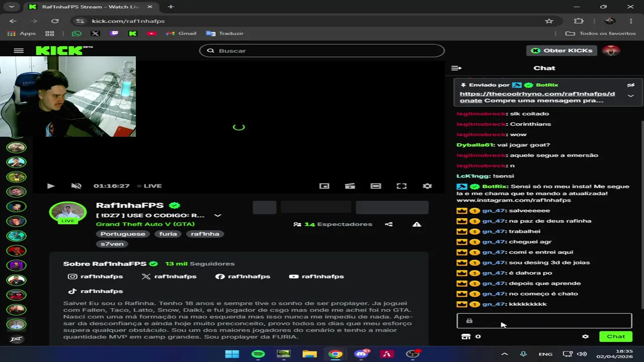
Task: Expand the pinned message chevron
Action: click(631, 96)
